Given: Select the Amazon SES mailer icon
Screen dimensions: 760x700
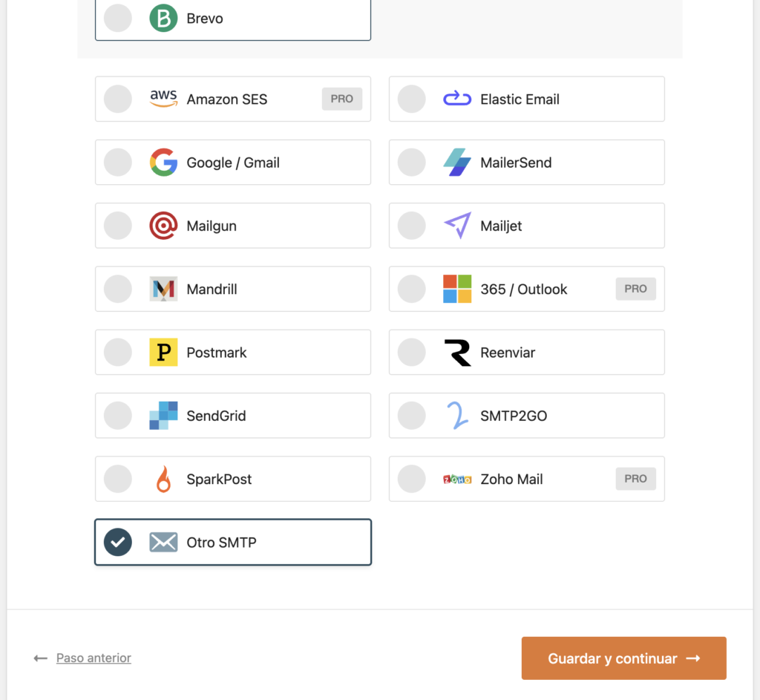Looking at the screenshot, I should coord(163,98).
